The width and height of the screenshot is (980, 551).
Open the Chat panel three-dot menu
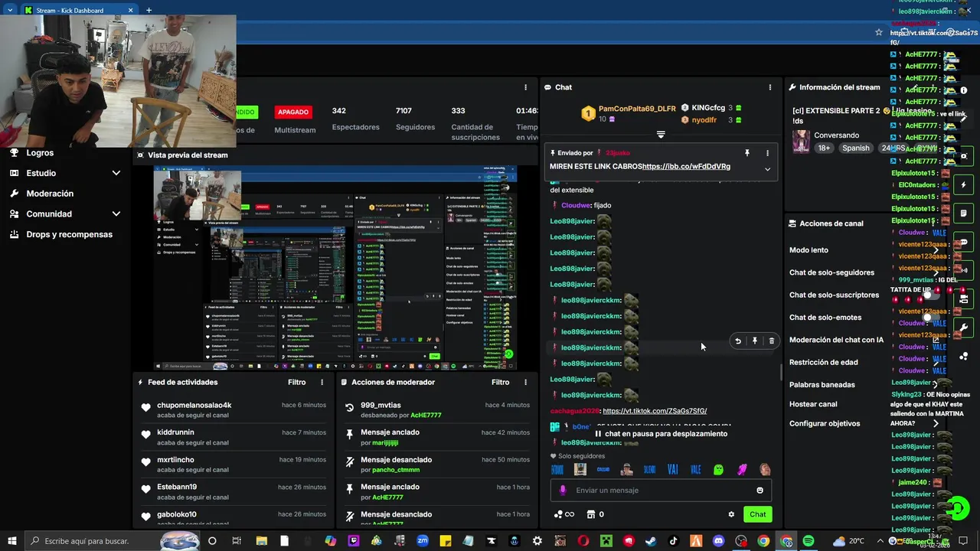pyautogui.click(x=769, y=87)
